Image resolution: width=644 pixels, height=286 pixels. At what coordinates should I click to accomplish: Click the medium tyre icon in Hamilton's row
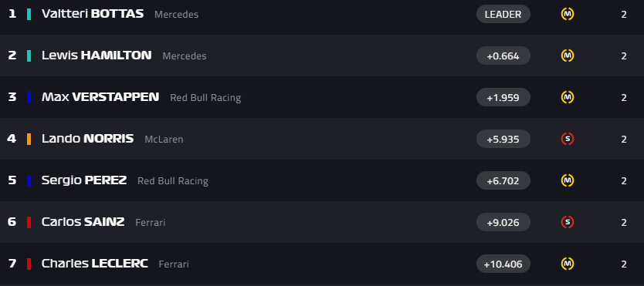pos(568,56)
